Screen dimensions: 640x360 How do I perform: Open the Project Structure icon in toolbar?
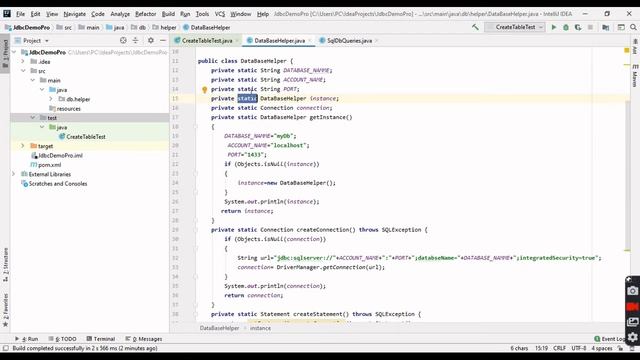[x=606, y=27]
